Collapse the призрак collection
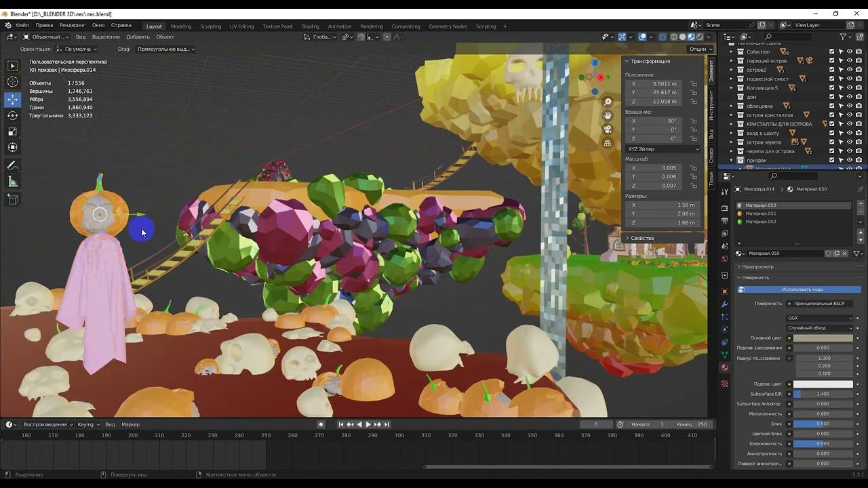The width and height of the screenshot is (868, 488). (x=732, y=161)
